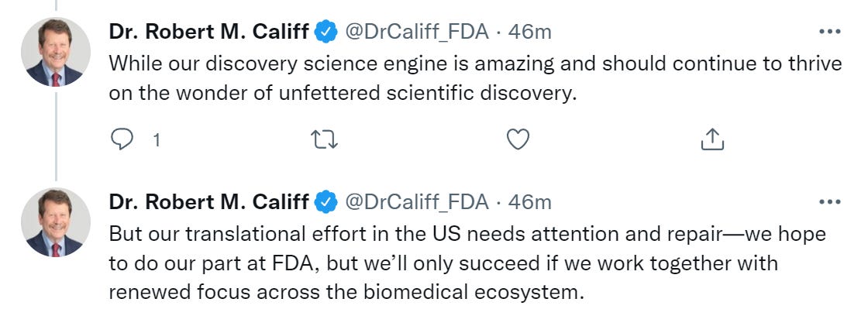Click the Dr. Robert M. Califf name on the first tweet
868x316 pixels.
click(x=208, y=32)
